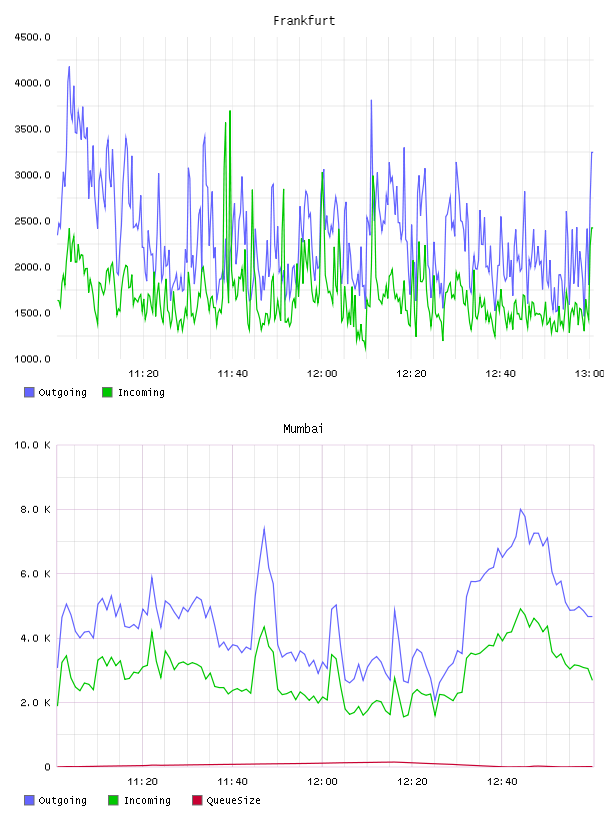This screenshot has width=608, height=816.
Task: Click the 2.0 K y-axis label in Mumbai chart
Action: pyautogui.click(x=35, y=703)
